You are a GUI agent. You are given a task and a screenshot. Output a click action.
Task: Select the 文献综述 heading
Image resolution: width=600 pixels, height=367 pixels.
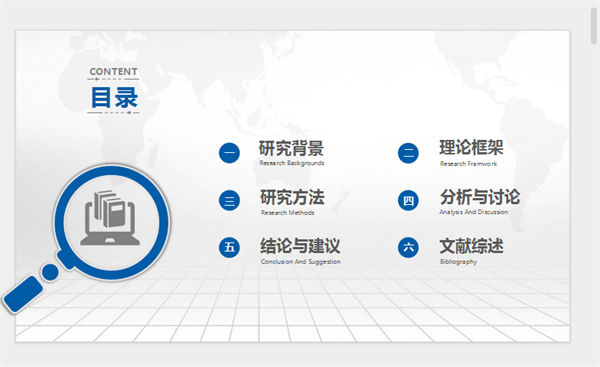[x=471, y=246]
